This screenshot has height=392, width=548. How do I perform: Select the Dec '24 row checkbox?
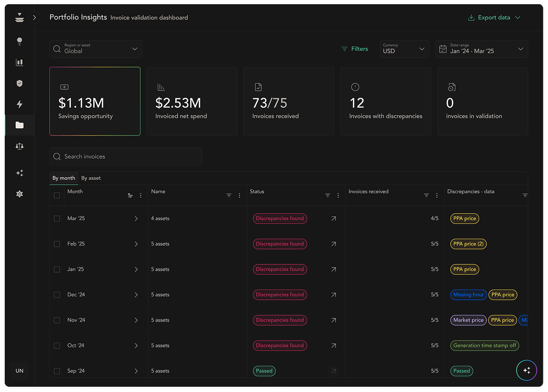click(57, 295)
